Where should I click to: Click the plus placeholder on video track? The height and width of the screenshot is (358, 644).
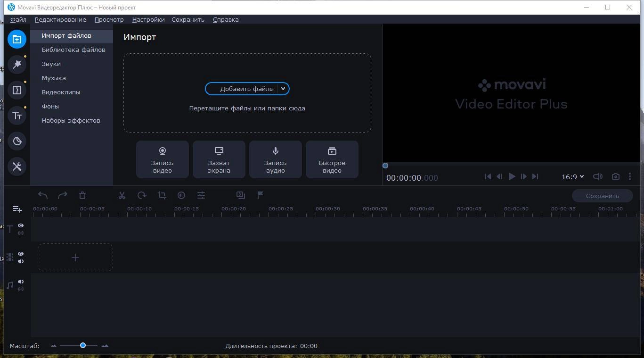75,258
